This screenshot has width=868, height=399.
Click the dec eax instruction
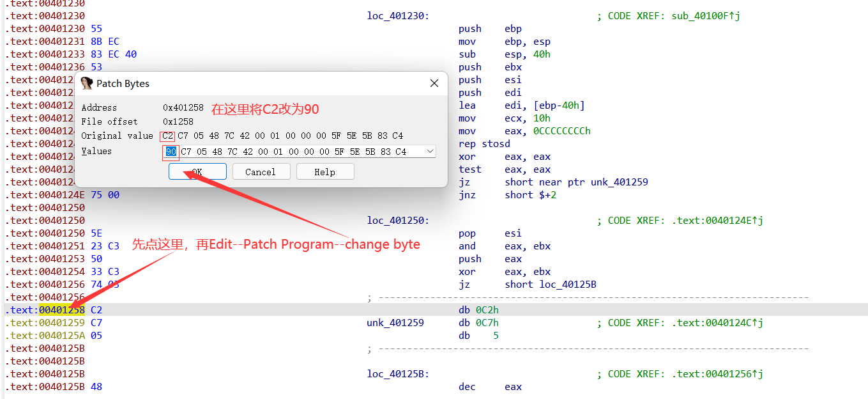[490, 387]
